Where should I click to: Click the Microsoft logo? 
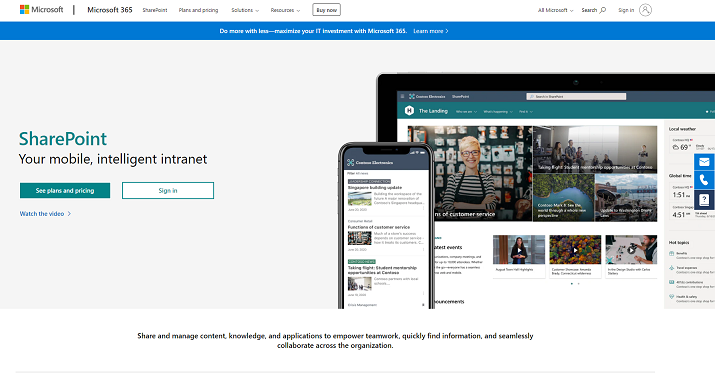coord(41,10)
